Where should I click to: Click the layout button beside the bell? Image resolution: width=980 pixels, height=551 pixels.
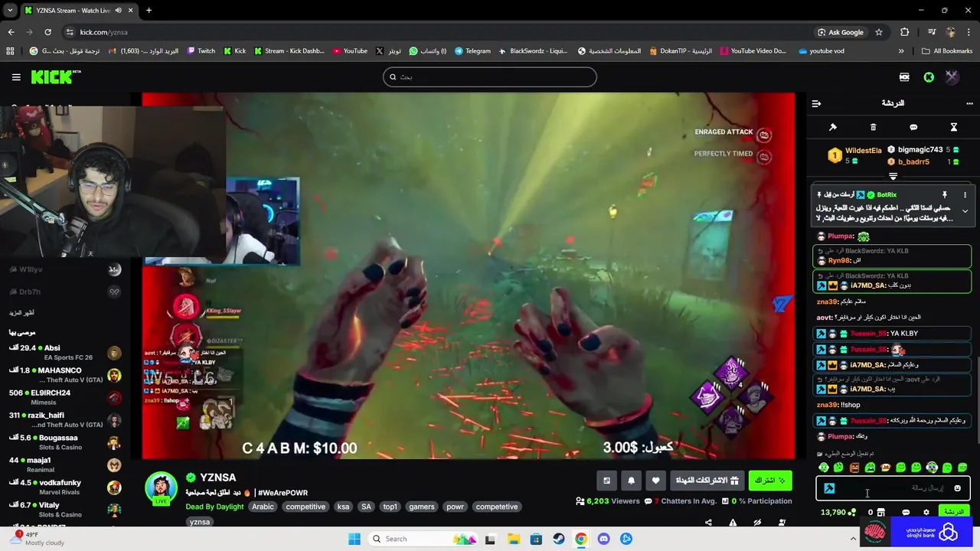[x=606, y=481]
